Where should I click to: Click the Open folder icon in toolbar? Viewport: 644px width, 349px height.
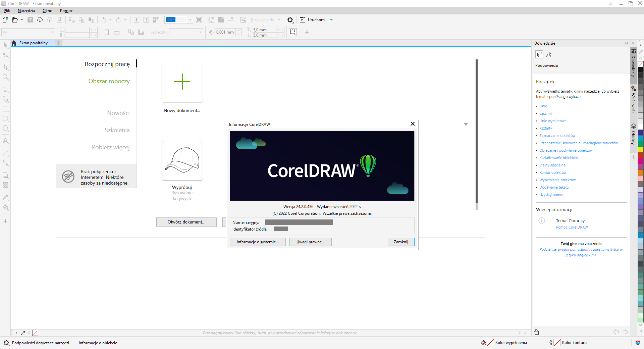(15, 20)
